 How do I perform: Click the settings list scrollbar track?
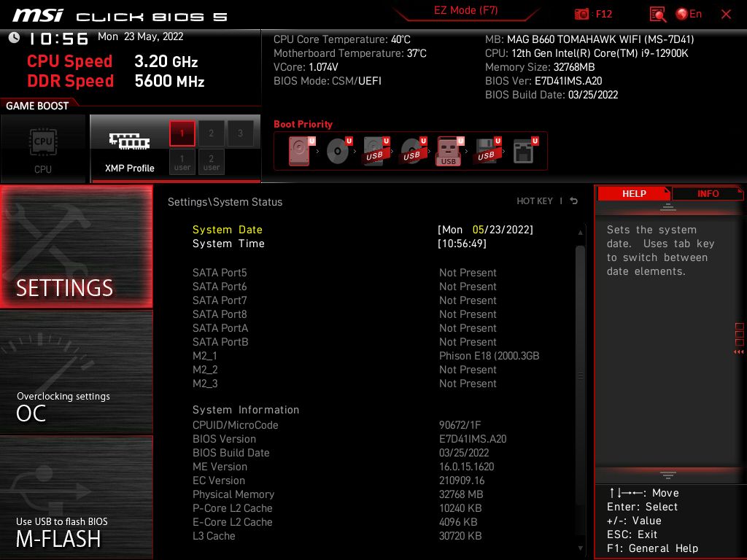pos(580,391)
